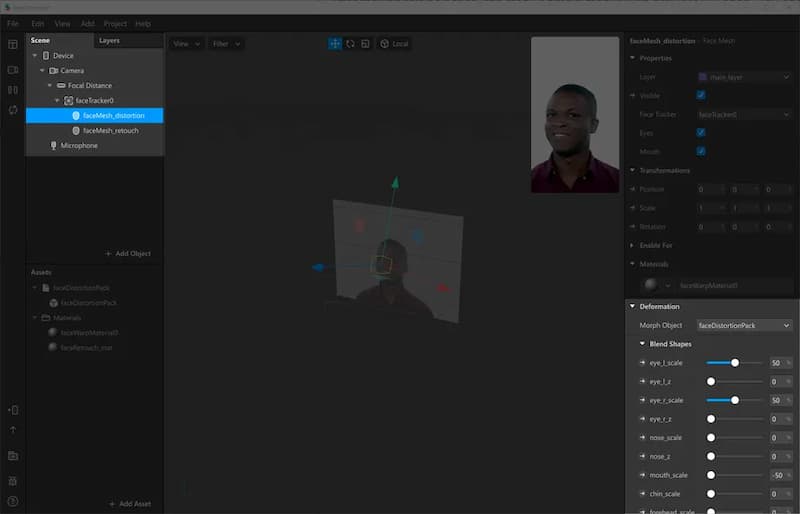The height and width of the screenshot is (514, 800).
Task: Open the Filter dropdown in viewport
Action: pos(226,44)
